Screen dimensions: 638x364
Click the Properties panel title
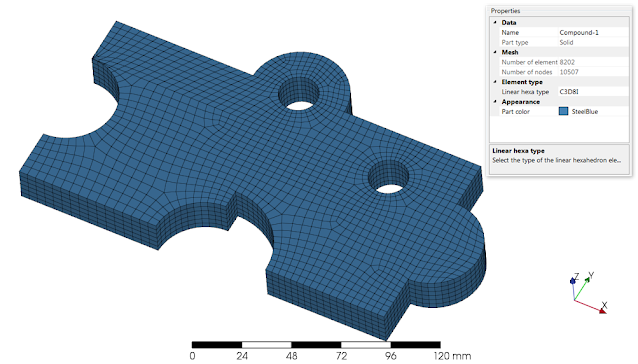tap(505, 11)
